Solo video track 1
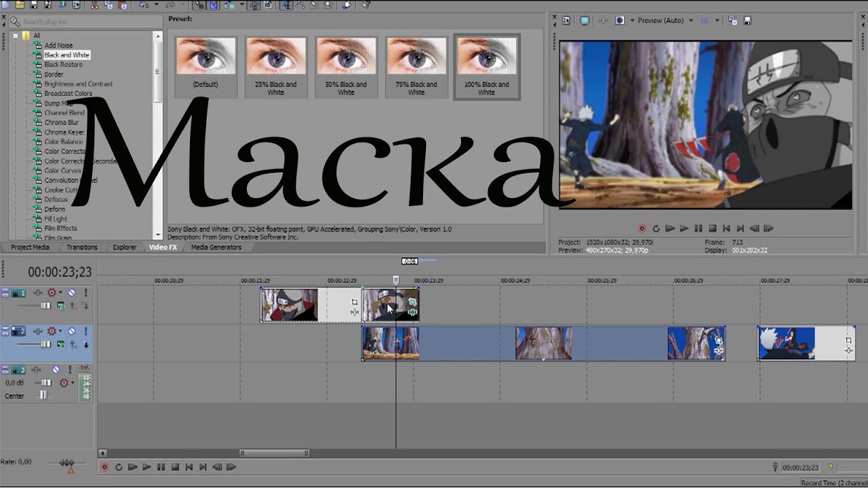The image size is (868, 488). [86, 292]
